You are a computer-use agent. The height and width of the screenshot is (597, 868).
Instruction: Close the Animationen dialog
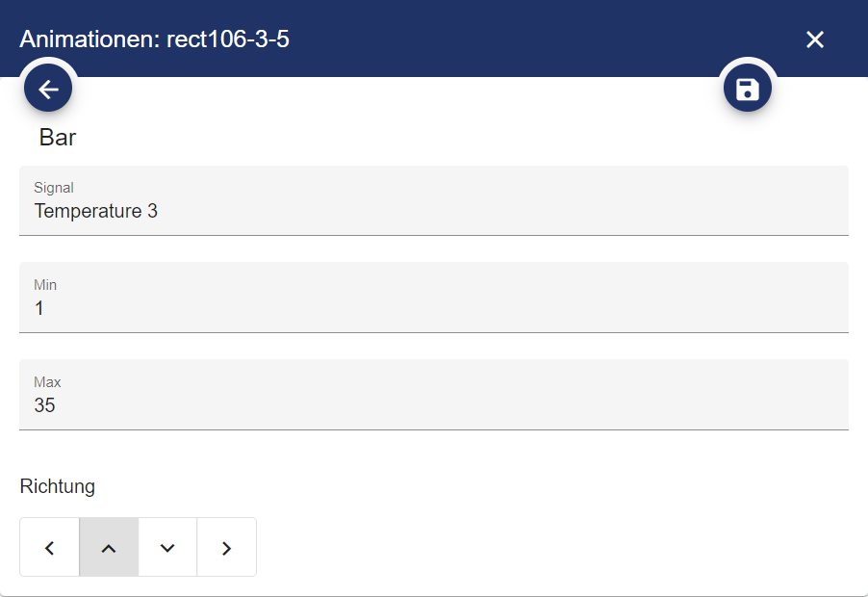tap(815, 39)
